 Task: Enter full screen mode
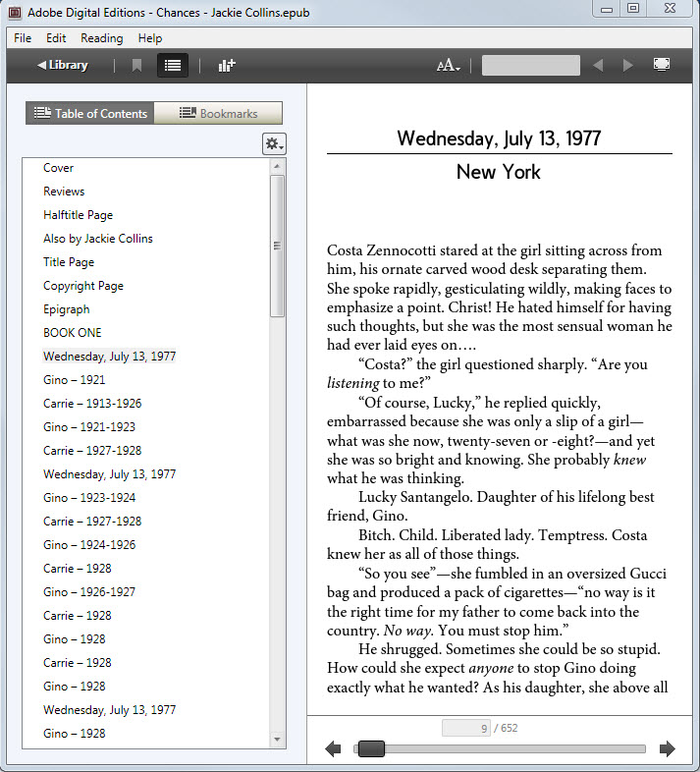coord(662,66)
